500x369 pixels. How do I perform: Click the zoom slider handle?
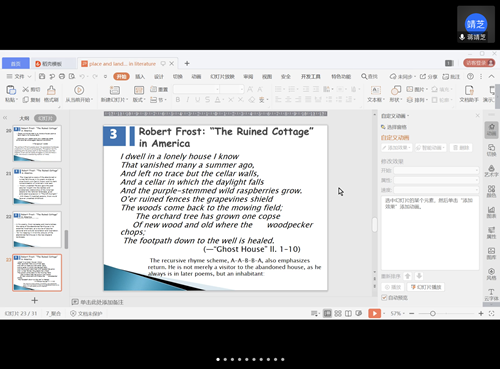[433, 313]
